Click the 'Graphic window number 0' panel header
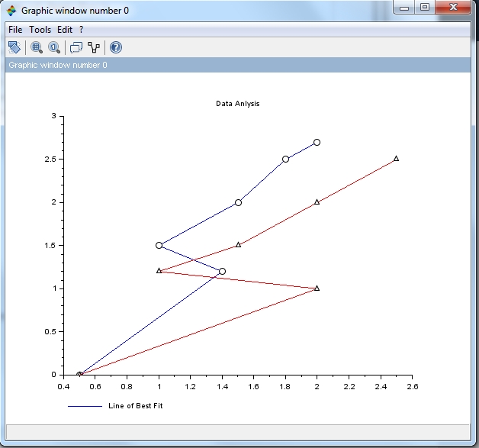Screen dimensions: 479x448 click(x=238, y=65)
